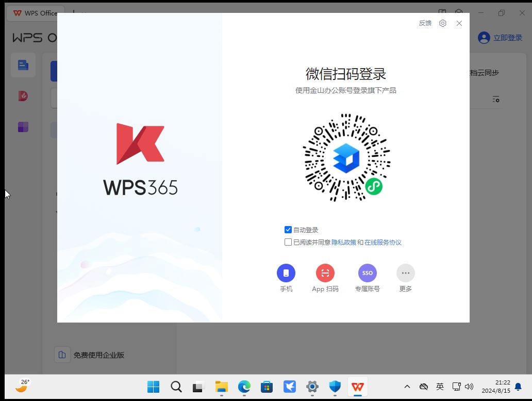The height and width of the screenshot is (401, 532).
Task: Open the notification bell in the system tray
Action: [517, 387]
